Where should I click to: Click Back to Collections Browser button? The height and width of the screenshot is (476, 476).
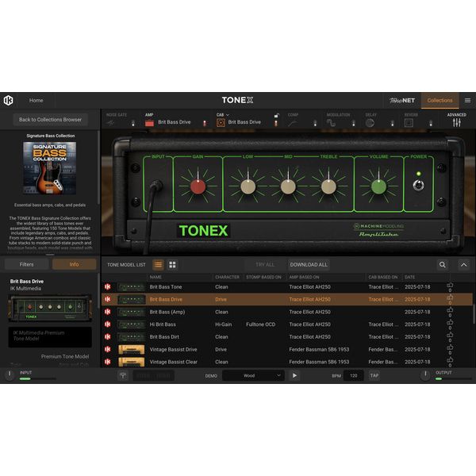(51, 120)
